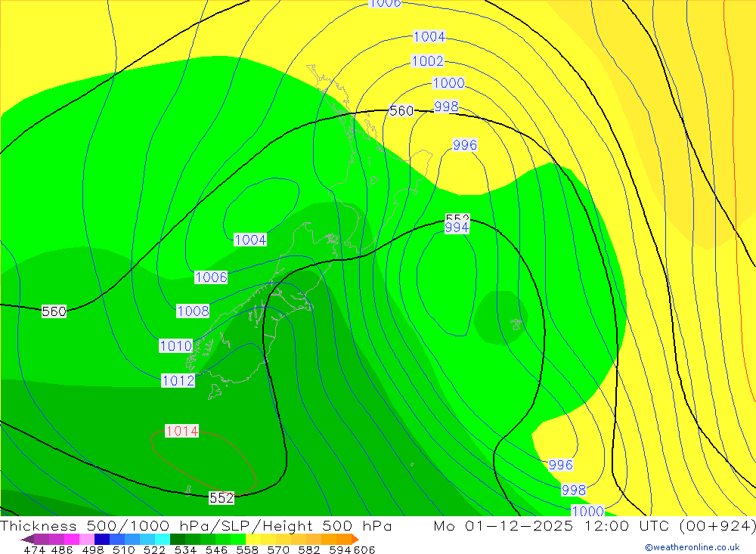Click legend value 522
The width and height of the screenshot is (756, 554).
coord(154,549)
